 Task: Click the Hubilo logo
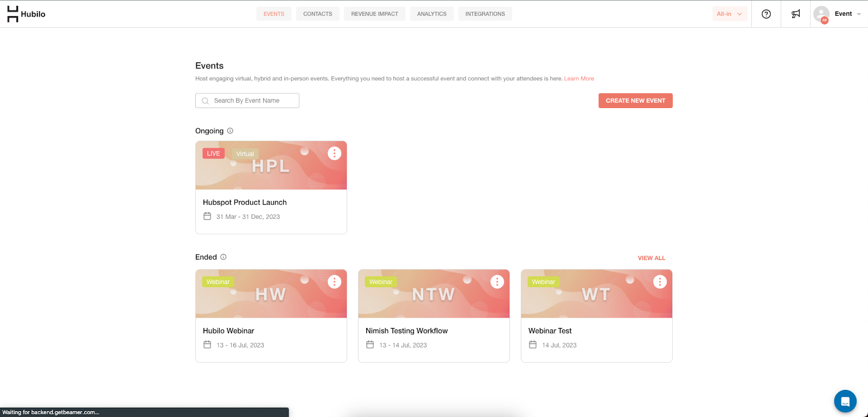pyautogui.click(x=26, y=14)
